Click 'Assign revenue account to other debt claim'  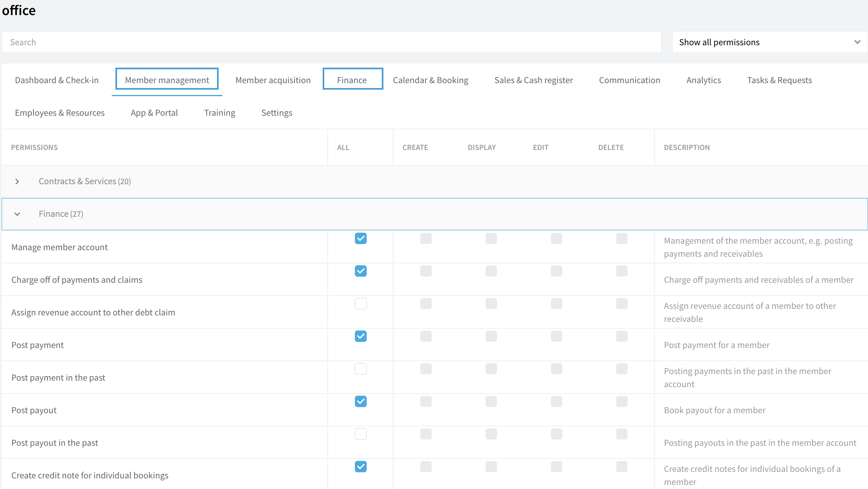pos(93,313)
